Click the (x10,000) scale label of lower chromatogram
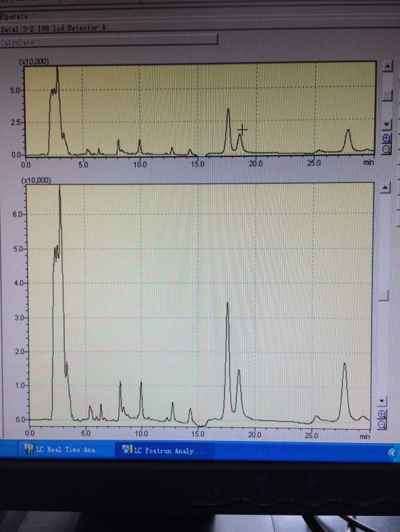Viewport: 400px width, 532px height. [x=36, y=180]
